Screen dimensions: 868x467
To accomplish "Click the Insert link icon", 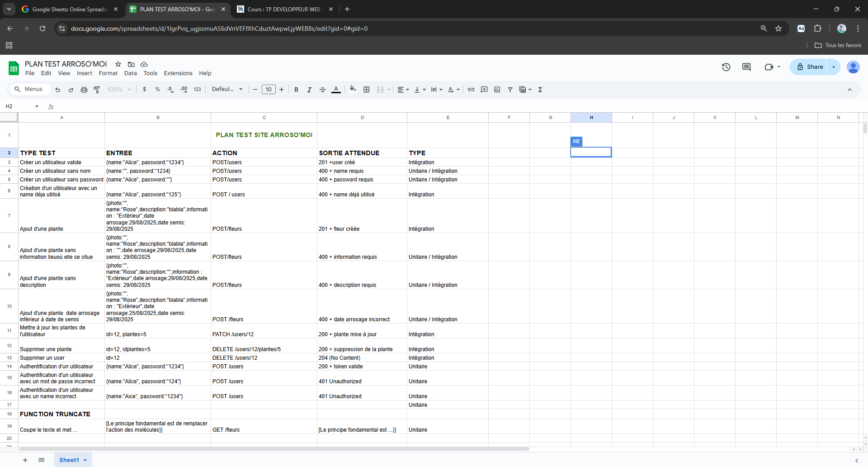I will coord(471,90).
